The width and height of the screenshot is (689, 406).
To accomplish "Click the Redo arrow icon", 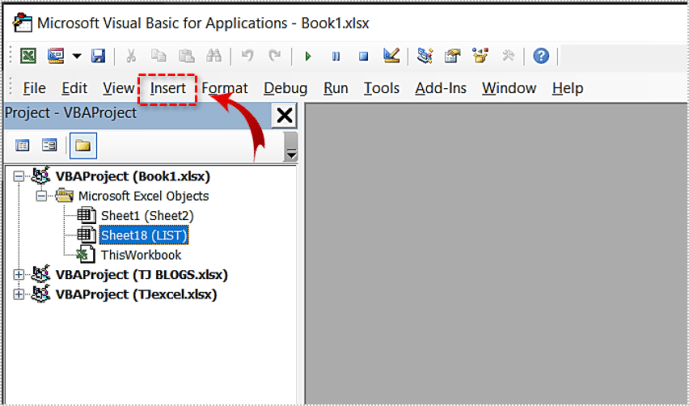I will pos(275,56).
